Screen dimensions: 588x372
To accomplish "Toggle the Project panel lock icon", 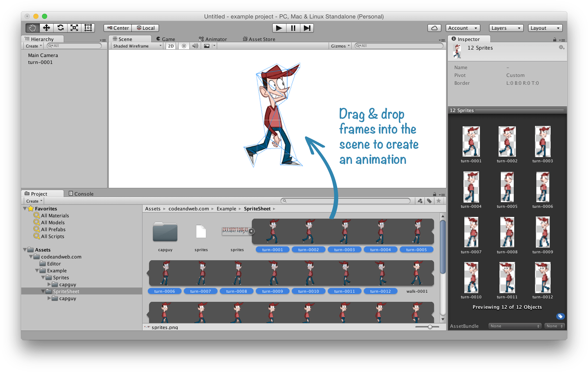I will coord(434,194).
